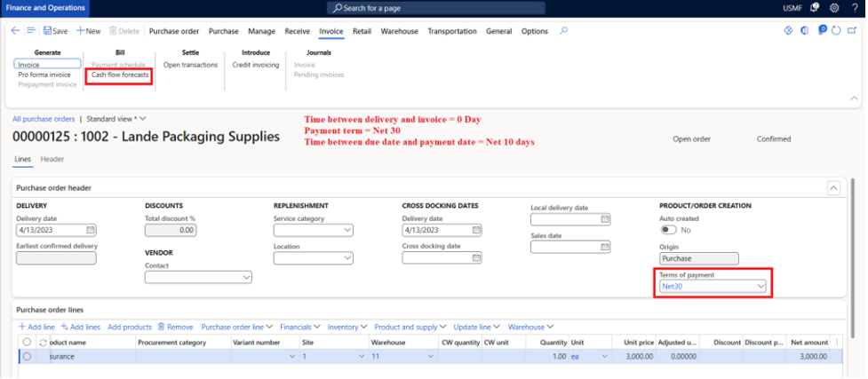This screenshot has width=868, height=379.
Task: Open the navigation list hamburger icon
Action: coord(31,31)
